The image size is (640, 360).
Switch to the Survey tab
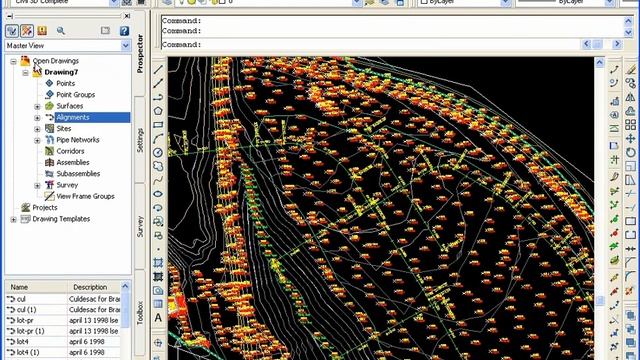click(x=140, y=227)
